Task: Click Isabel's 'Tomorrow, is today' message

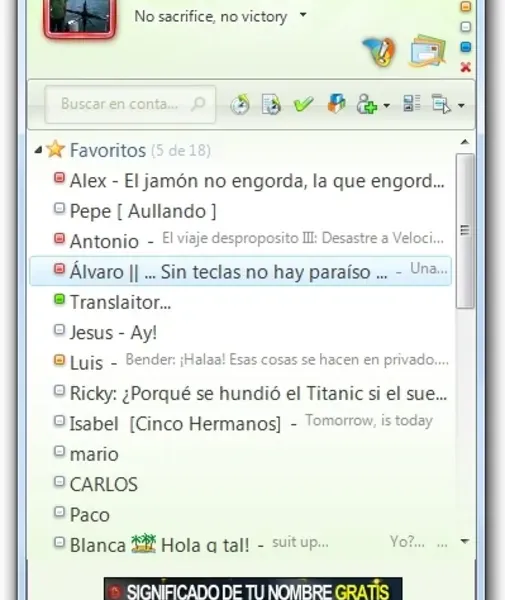Action: point(369,420)
